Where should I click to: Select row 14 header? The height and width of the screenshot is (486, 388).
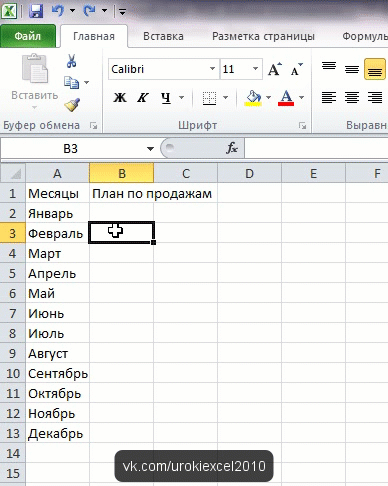pyautogui.click(x=13, y=453)
